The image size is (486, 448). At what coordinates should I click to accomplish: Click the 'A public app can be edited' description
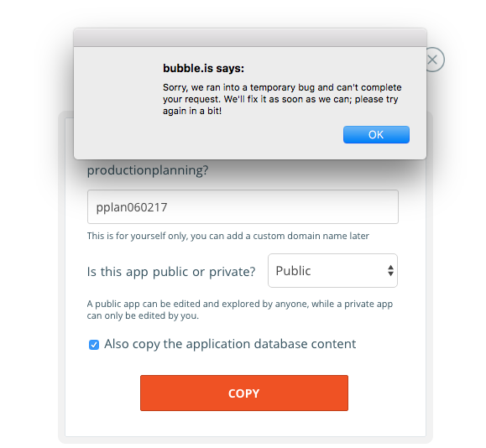click(239, 310)
